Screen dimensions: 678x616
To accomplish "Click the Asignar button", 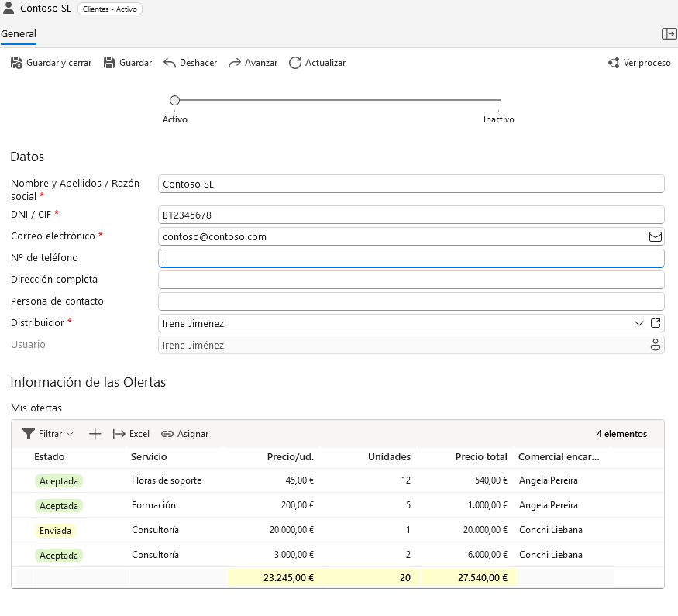I will 184,434.
